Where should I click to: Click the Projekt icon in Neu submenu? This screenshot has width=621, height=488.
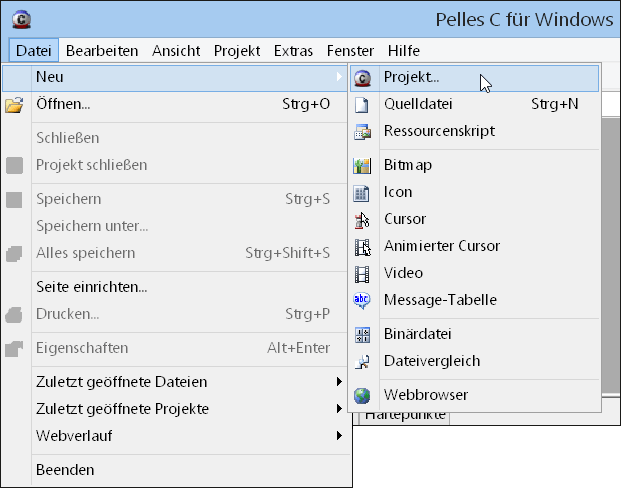click(x=363, y=78)
